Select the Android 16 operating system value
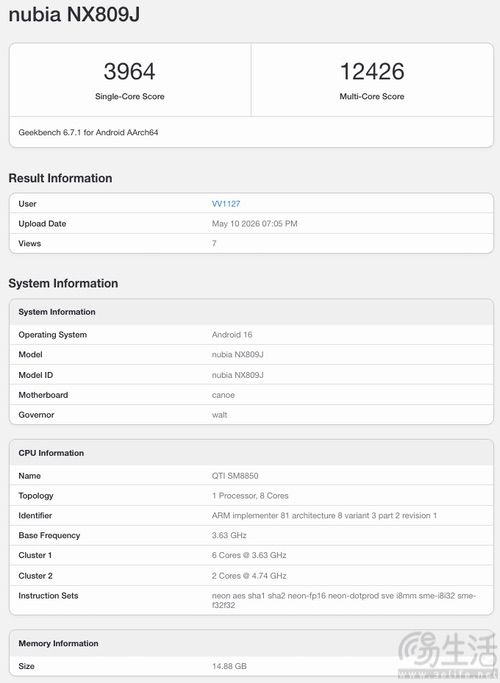500x683 pixels. pos(232,335)
